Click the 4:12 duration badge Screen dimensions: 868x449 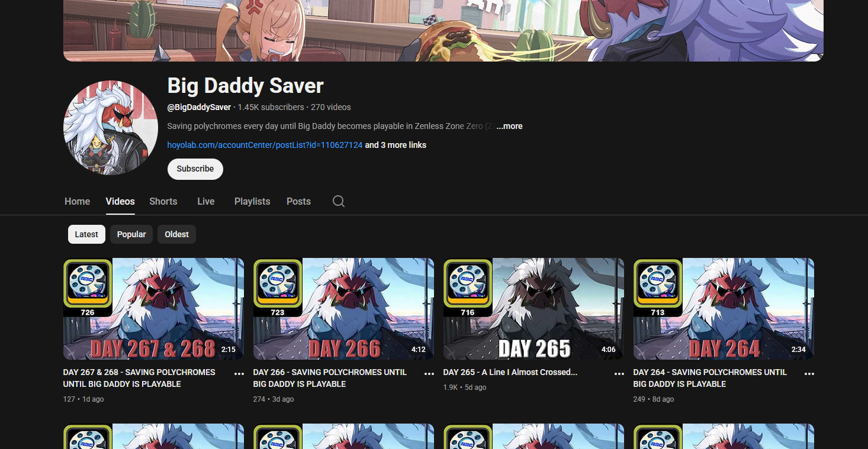[419, 350]
